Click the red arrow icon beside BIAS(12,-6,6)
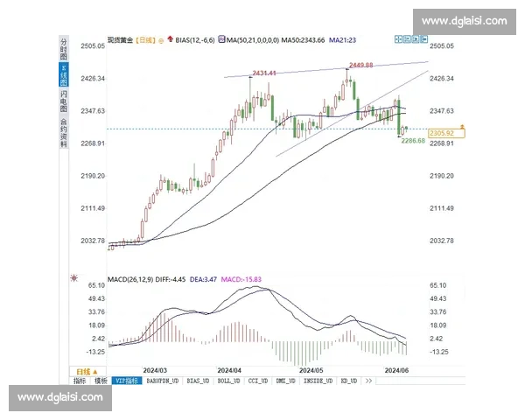This screenshot has height=420, width=525. point(171,39)
